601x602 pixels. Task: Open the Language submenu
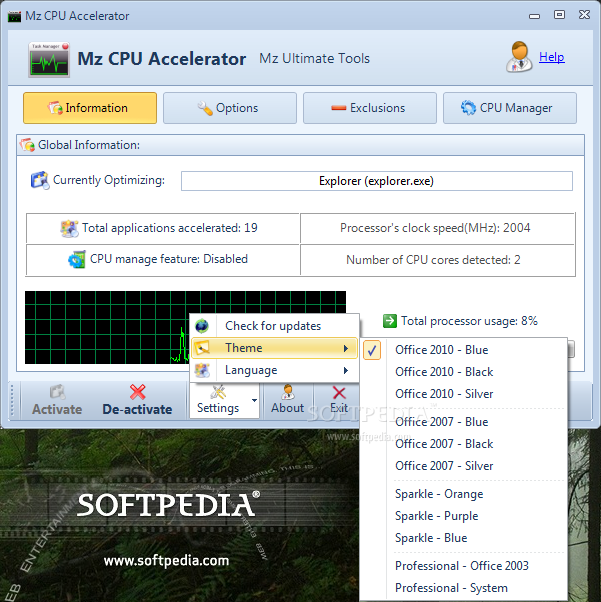(x=274, y=370)
